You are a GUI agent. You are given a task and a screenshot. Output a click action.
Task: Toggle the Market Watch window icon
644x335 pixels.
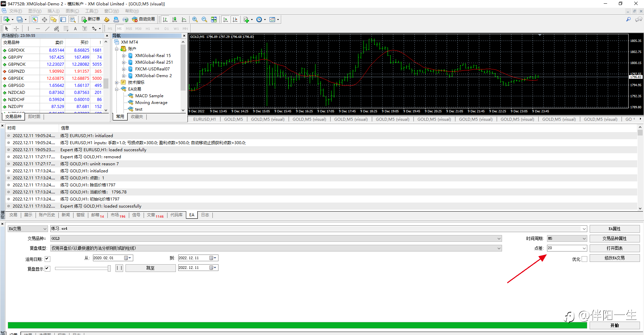coord(35,19)
